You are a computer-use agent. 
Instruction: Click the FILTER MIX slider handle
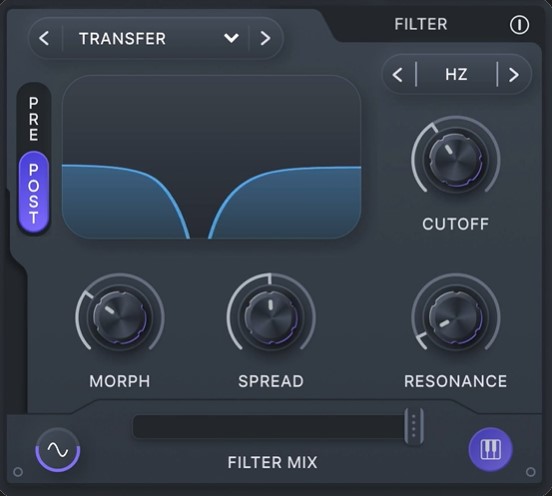(x=414, y=427)
